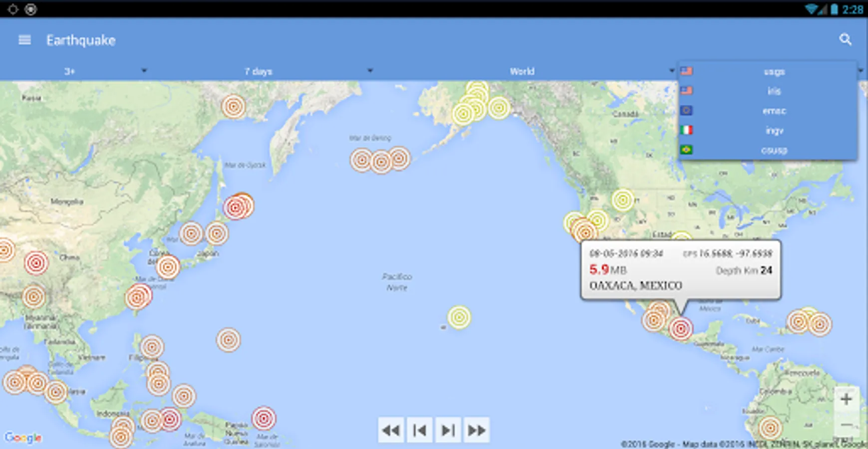Choose csusp as the data source
The width and height of the screenshot is (868, 449).
tap(768, 150)
